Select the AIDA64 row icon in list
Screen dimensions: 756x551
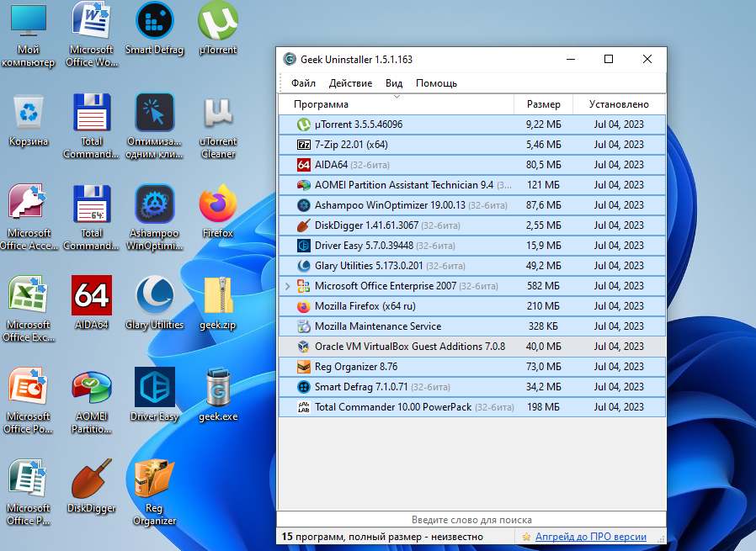[304, 165]
